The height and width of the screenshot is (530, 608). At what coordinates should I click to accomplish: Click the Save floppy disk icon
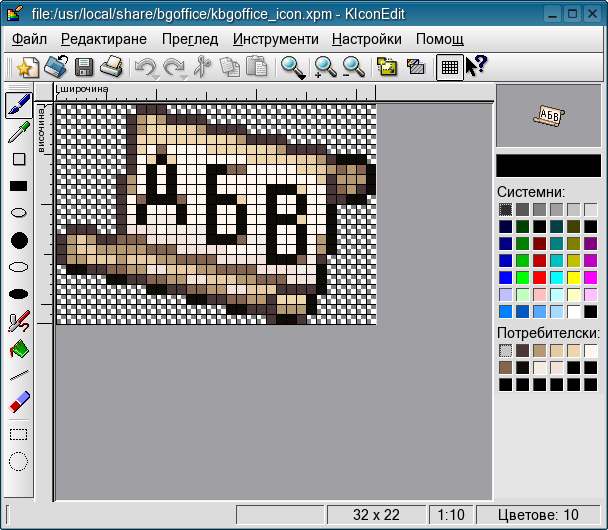click(84, 68)
